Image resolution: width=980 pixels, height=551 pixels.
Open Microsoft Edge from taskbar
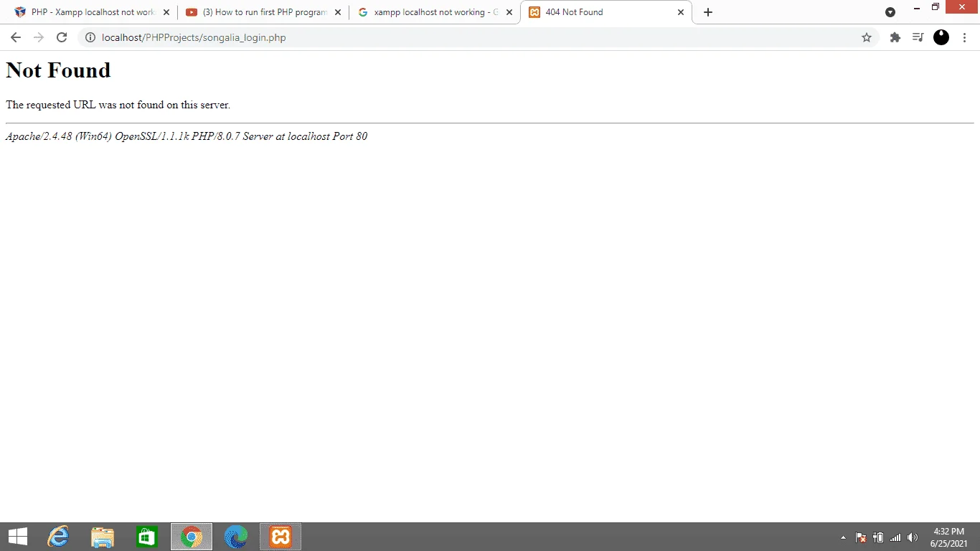pos(236,537)
